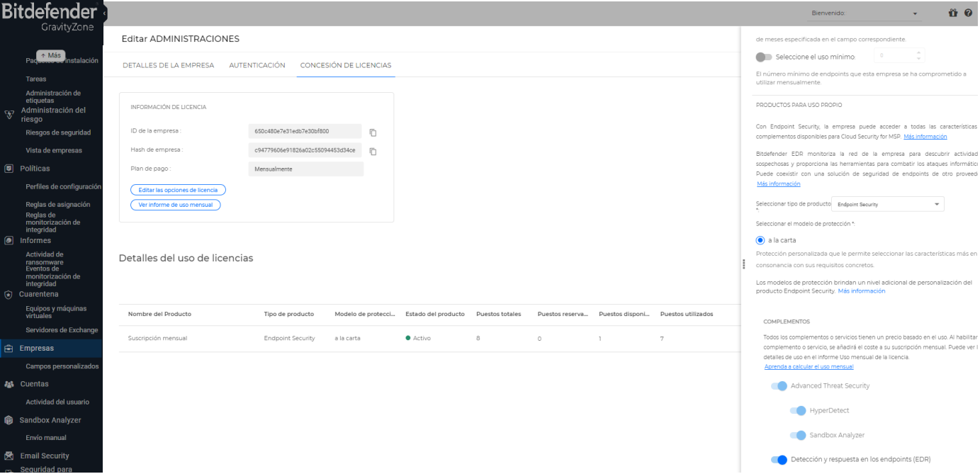
Task: Open Aprenda a calcular el uso mensual link
Action: (x=809, y=366)
